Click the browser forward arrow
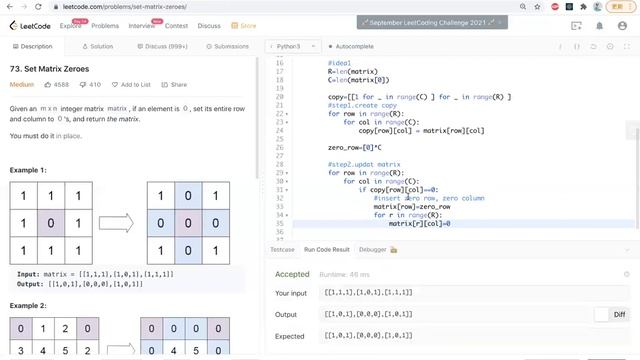 [24, 7]
